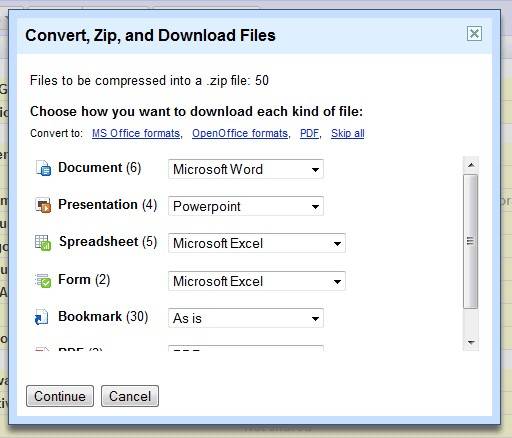Cancel the download dialog
Screen dimensions: 512x438
(x=130, y=396)
